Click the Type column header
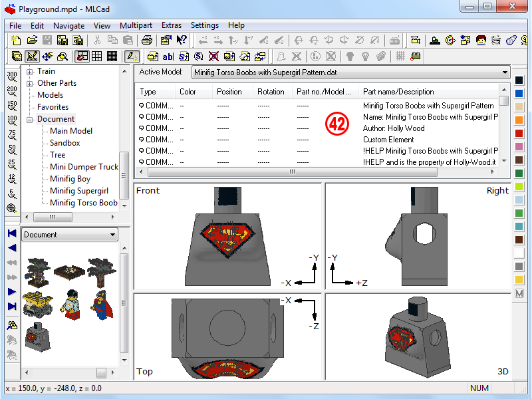Screen dimensions: 532x399 [x=156, y=92]
